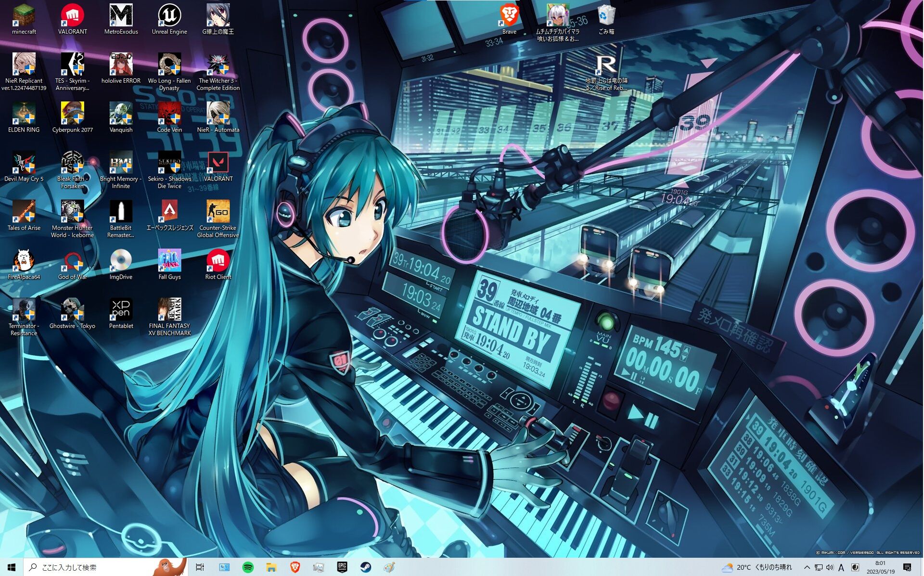Open the Windows Start menu
924x576 pixels.
click(x=12, y=567)
